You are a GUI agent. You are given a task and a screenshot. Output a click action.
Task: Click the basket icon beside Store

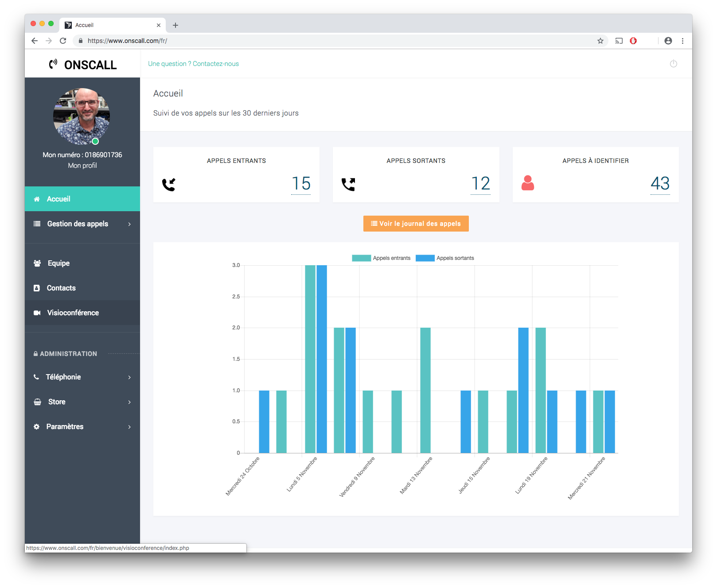[x=38, y=402]
